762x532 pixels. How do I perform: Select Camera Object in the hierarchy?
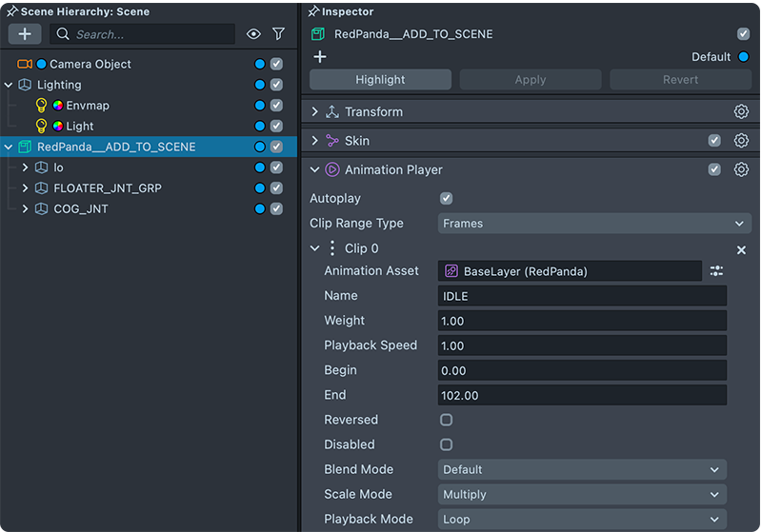[90, 64]
